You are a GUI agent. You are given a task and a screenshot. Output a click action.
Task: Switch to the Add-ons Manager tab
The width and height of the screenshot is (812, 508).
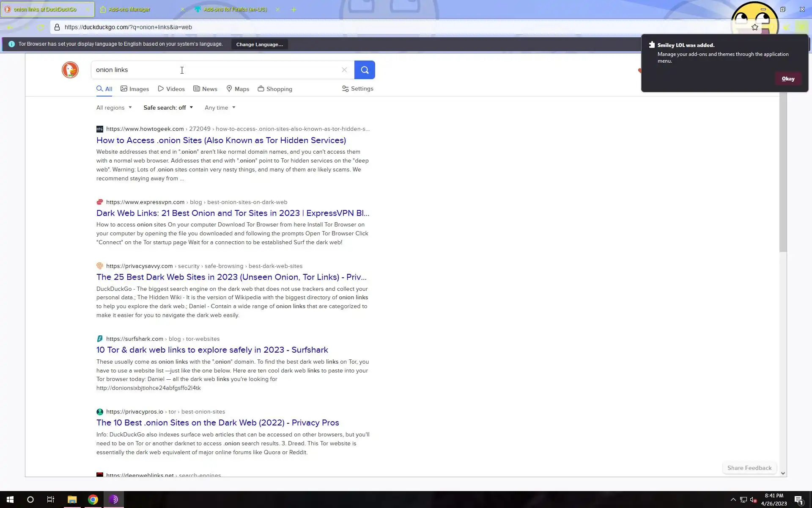(x=129, y=9)
